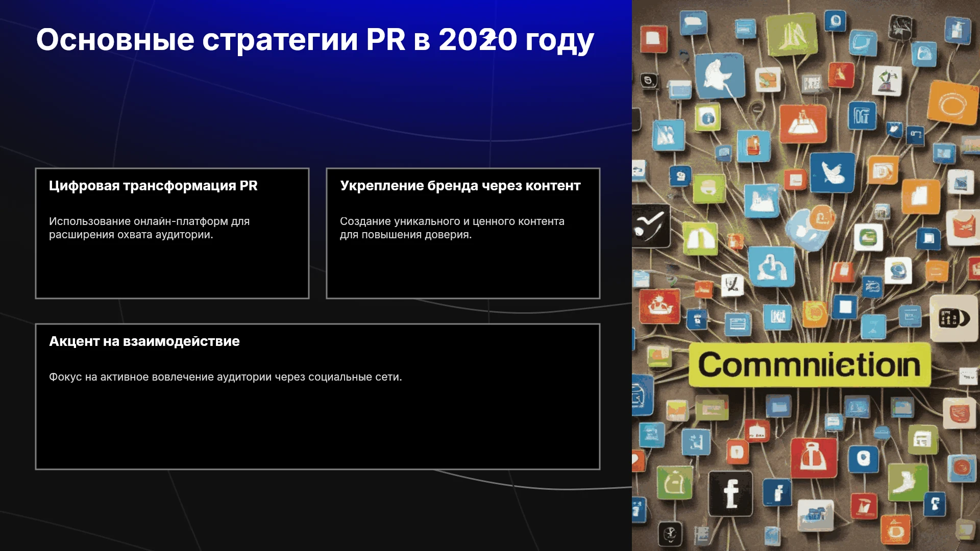
Task: Select the slide title 'Основные стратегии PR'
Action: [220, 40]
